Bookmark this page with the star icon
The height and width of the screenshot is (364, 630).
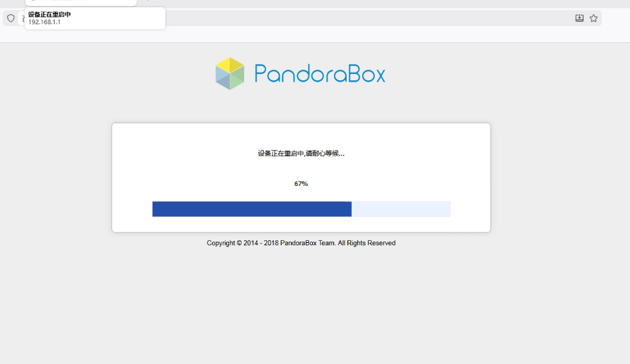(x=593, y=18)
